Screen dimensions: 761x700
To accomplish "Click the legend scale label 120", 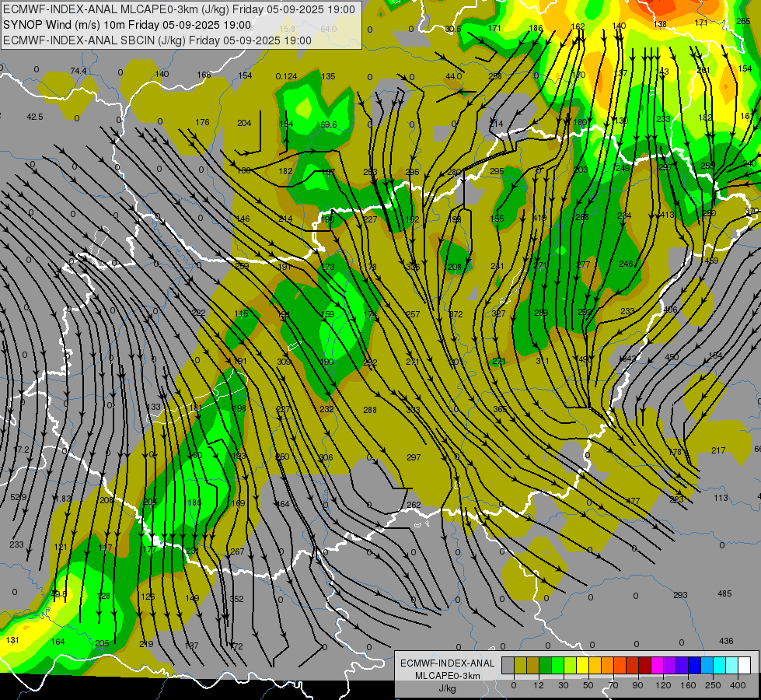I will point(663,685).
